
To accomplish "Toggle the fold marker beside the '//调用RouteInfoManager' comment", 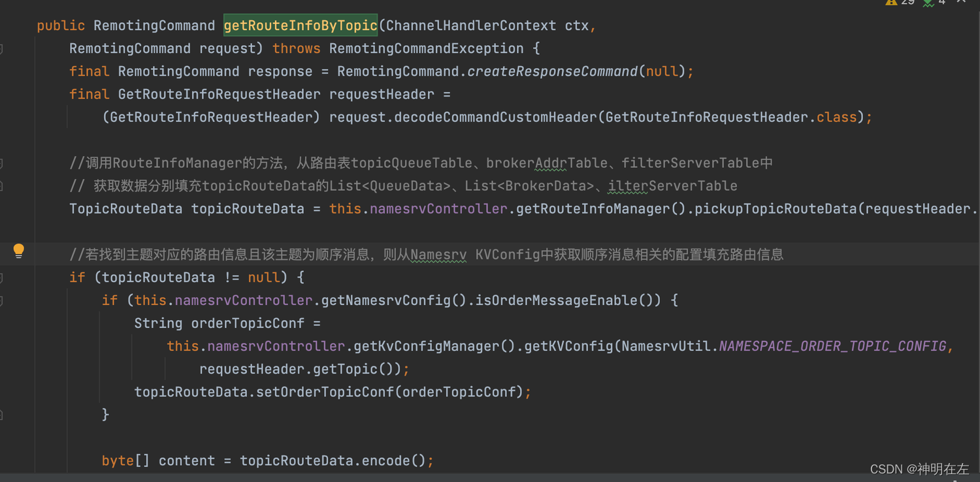I will [x=2, y=163].
